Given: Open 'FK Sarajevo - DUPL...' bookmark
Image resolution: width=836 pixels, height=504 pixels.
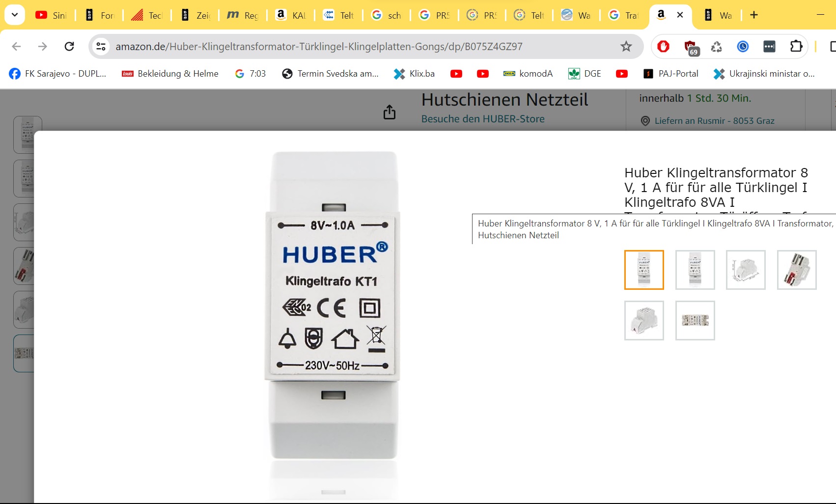Looking at the screenshot, I should point(57,74).
